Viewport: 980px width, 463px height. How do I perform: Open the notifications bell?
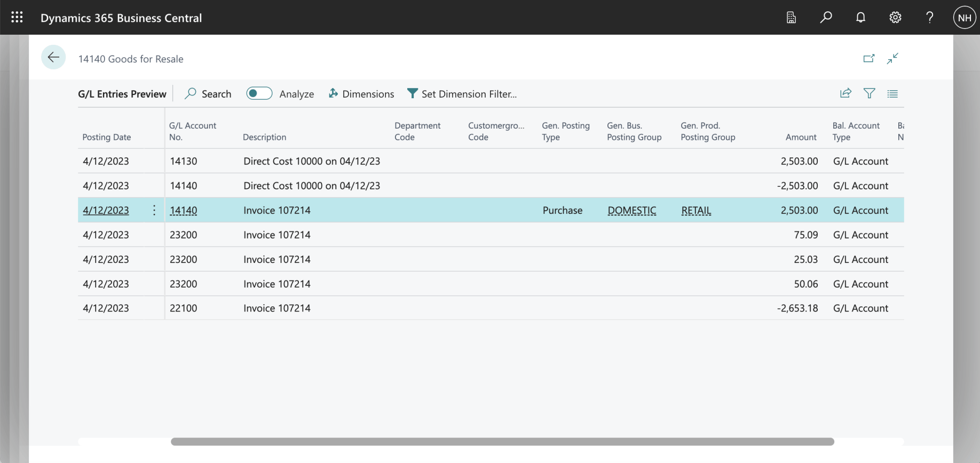860,18
